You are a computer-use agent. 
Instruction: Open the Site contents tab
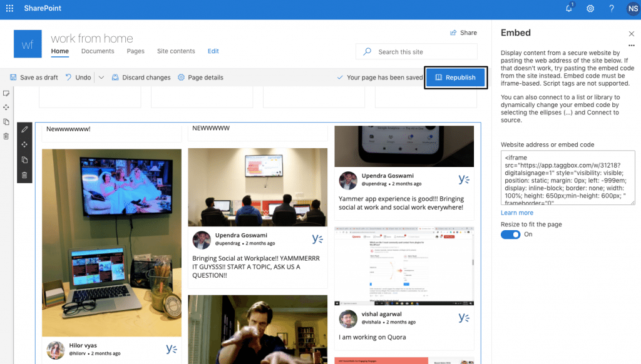(x=176, y=51)
